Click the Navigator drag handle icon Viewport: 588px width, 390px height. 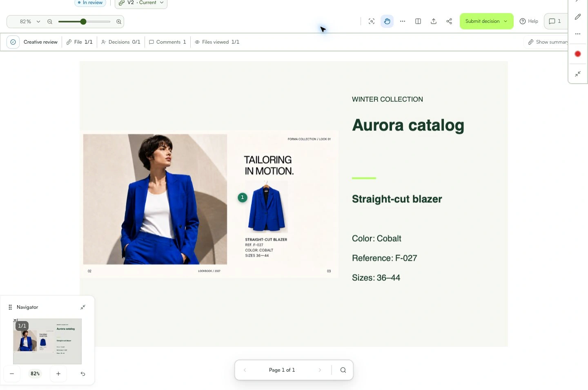(10, 307)
